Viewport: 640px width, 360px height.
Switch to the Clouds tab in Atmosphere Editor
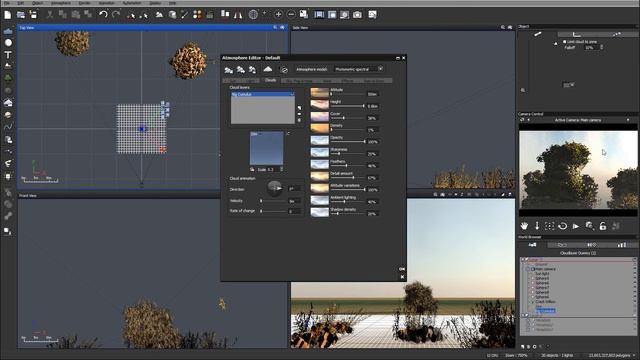[270, 80]
